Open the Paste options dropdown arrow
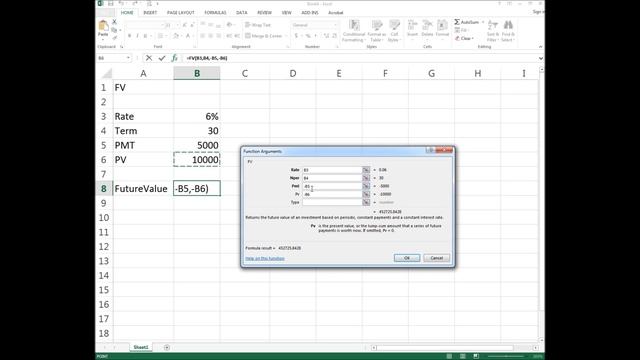 103,39
